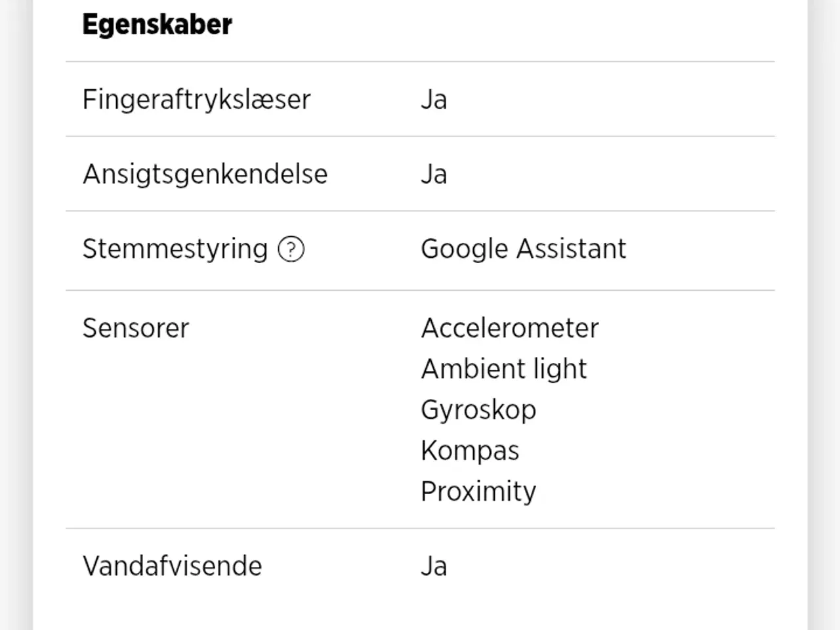This screenshot has width=840, height=630.
Task: Select the Google Assistant value
Action: click(523, 249)
